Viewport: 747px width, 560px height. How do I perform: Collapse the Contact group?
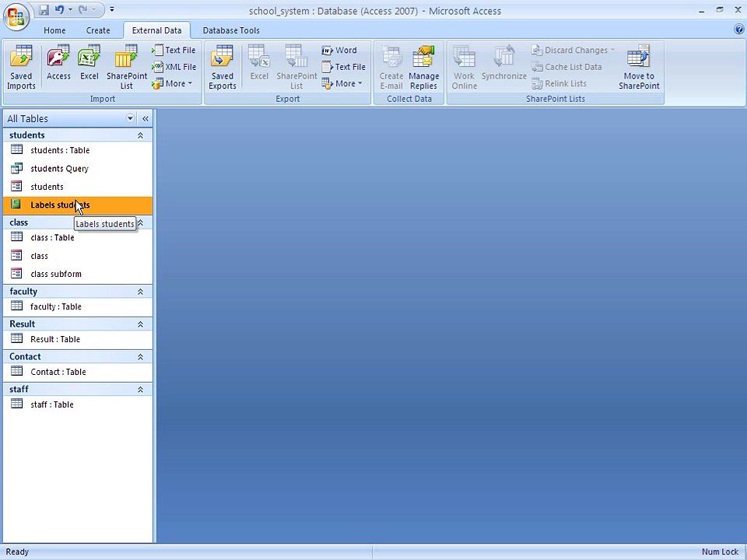(141, 357)
